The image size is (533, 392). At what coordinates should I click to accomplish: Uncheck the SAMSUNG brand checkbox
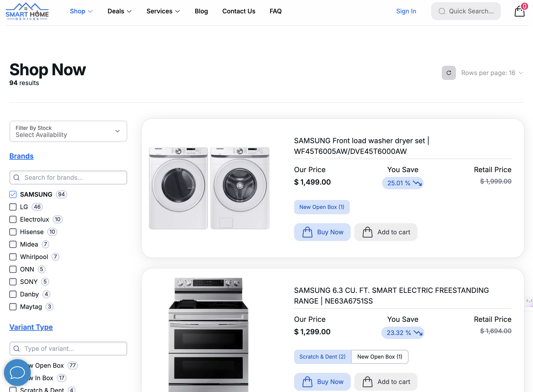[x=13, y=194]
